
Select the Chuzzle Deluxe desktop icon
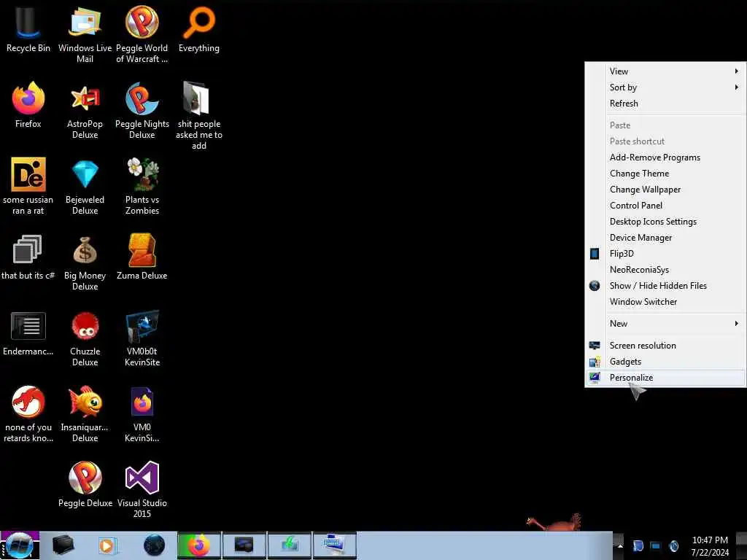pos(85,338)
